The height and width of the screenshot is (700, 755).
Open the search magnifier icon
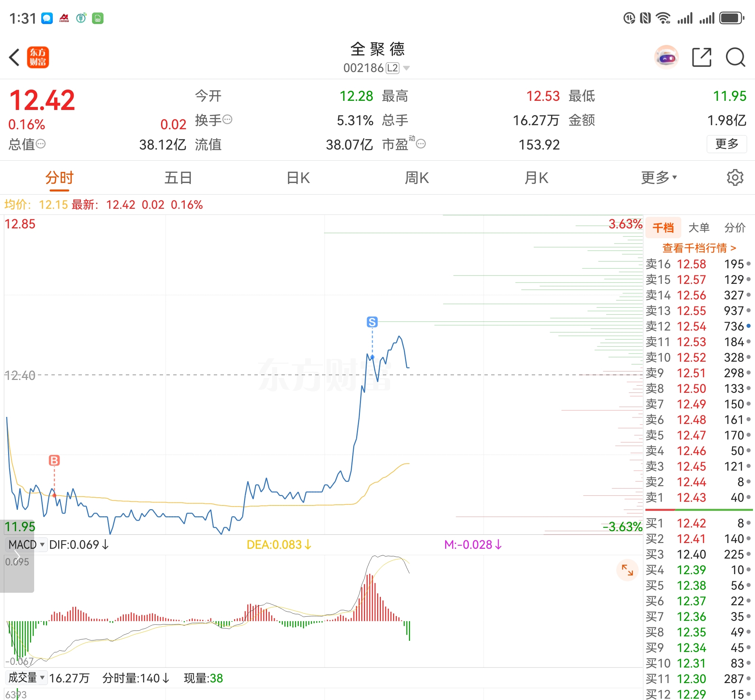736,58
